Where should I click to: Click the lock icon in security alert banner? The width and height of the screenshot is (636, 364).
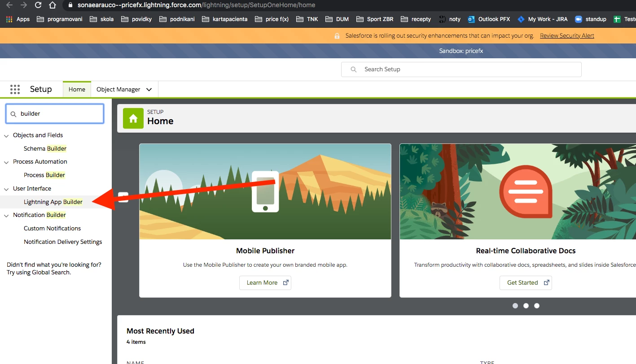tap(337, 35)
